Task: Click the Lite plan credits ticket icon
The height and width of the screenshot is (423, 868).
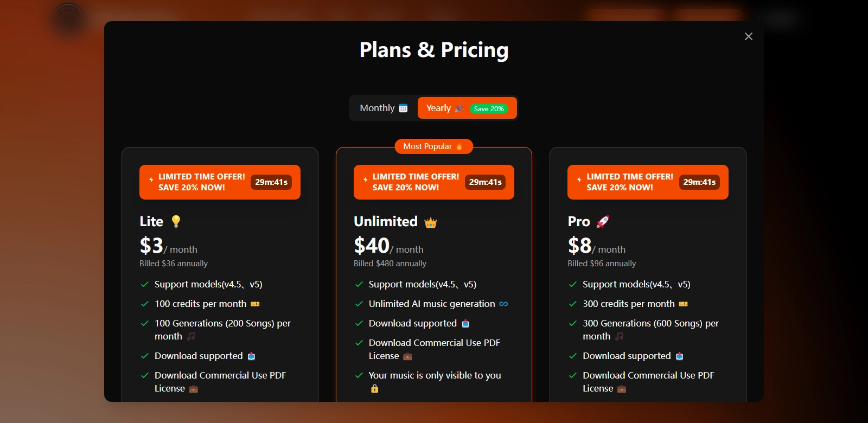Action: click(255, 304)
